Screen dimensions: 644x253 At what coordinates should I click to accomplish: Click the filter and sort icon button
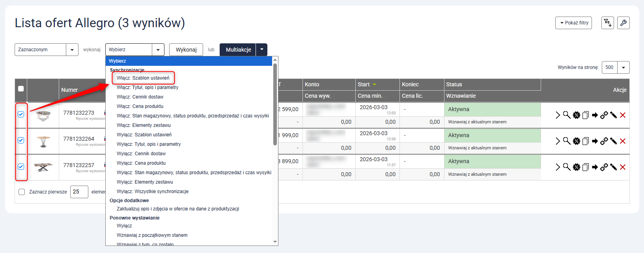point(607,23)
